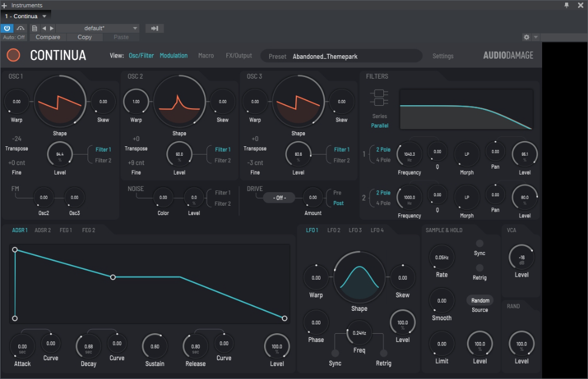Click OSC 1 Transpose value -24

pos(16,139)
